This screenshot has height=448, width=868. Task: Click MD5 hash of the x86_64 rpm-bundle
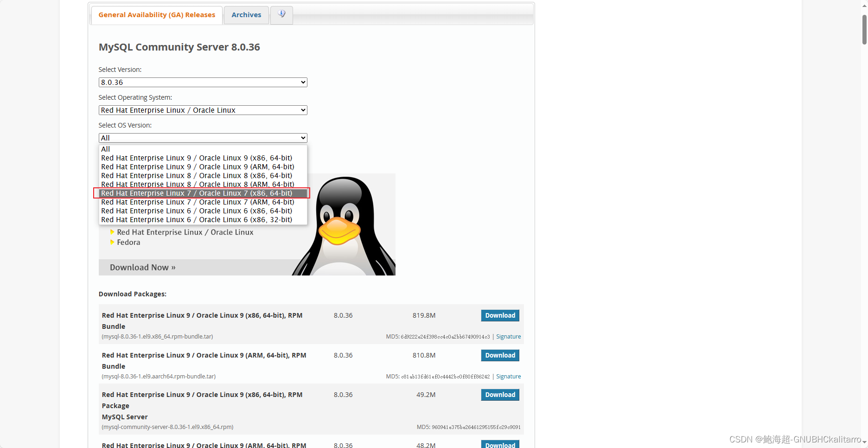click(x=445, y=337)
